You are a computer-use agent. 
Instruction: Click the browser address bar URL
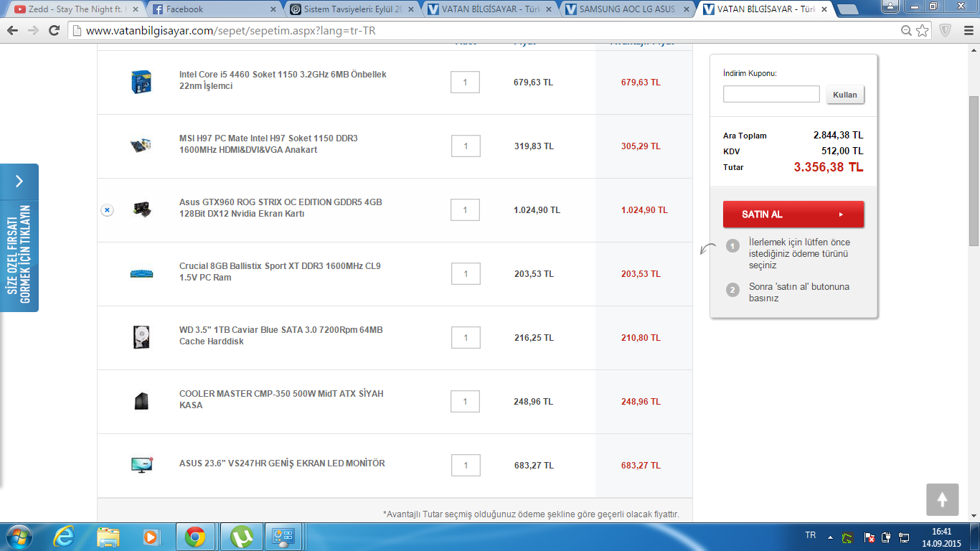point(230,32)
